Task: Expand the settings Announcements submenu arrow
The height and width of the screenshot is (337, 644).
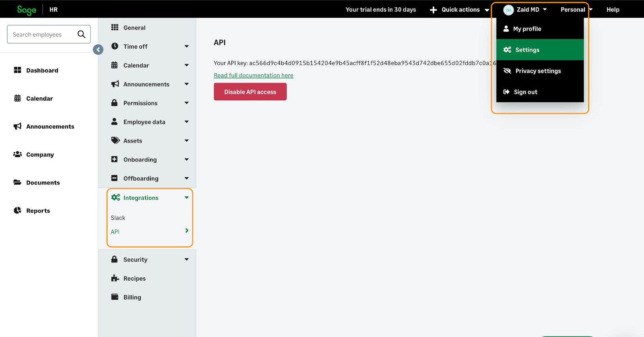Action: pos(187,84)
